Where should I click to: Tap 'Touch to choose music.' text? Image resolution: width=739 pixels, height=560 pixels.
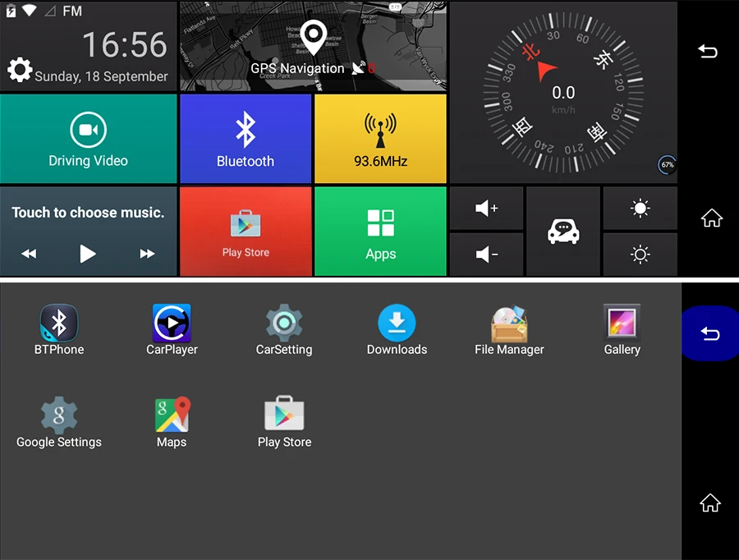(x=88, y=213)
